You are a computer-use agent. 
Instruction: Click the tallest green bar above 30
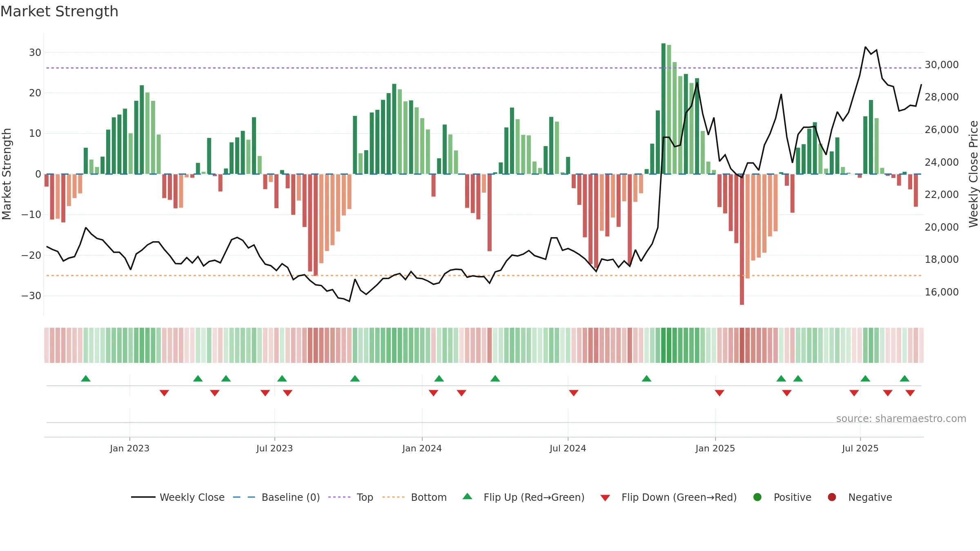(664, 109)
